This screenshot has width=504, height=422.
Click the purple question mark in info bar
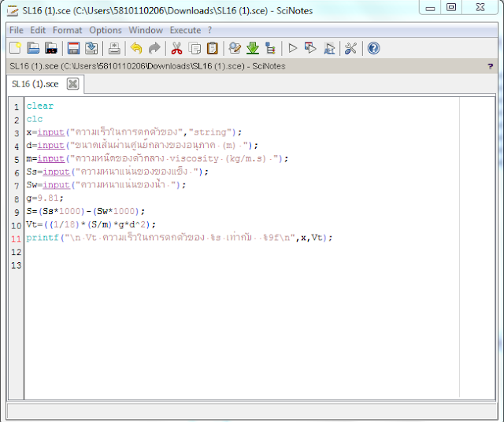pos(490,66)
